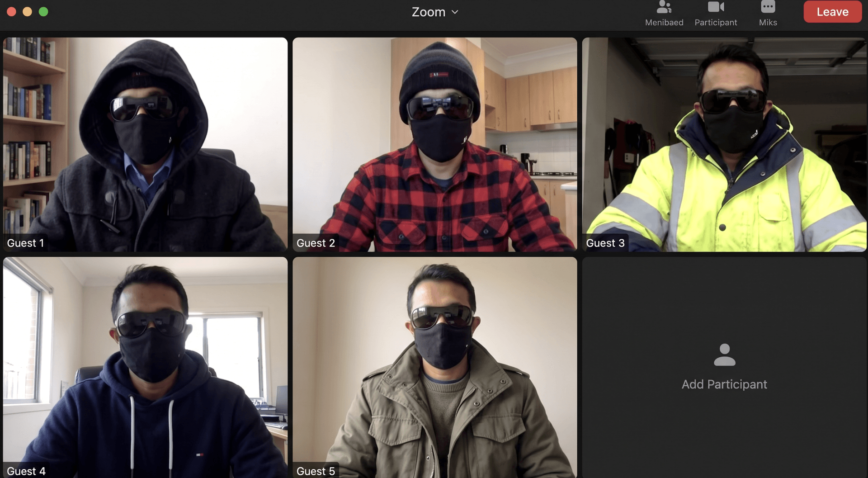Open the Miks more-options icon
Image resolution: width=868 pixels, height=478 pixels.
pos(768,6)
